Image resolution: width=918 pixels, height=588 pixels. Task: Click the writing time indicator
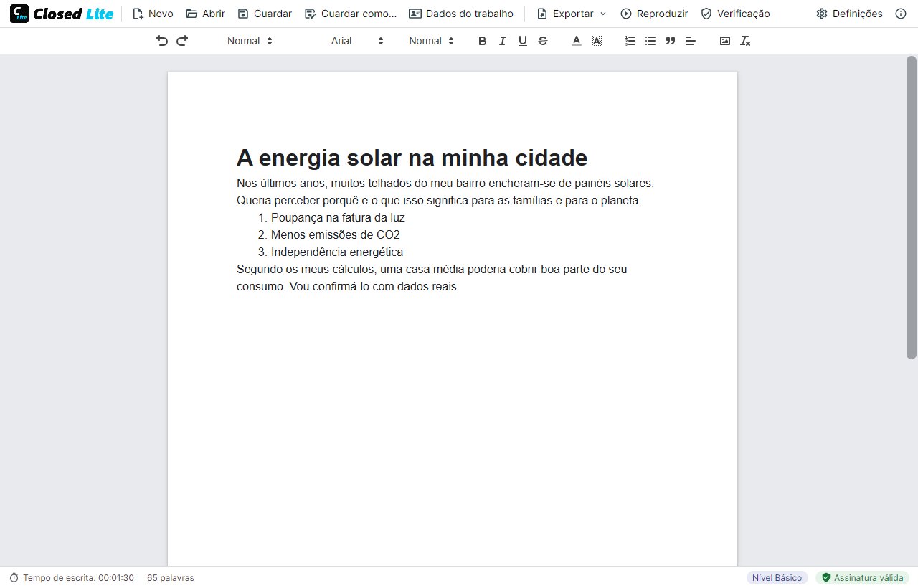click(x=72, y=578)
